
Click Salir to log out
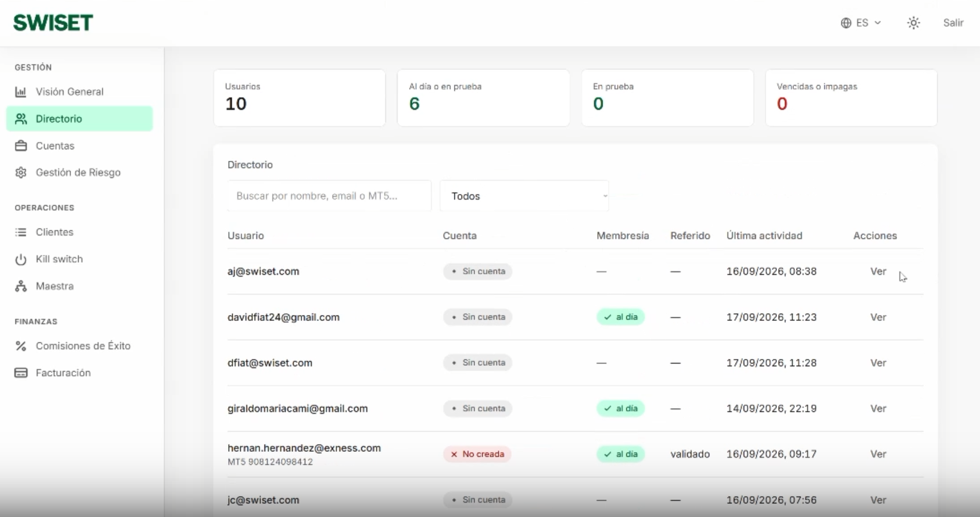pyautogui.click(x=953, y=23)
